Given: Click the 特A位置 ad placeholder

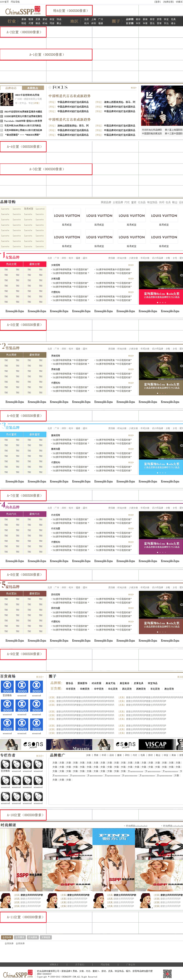Looking at the screenshot, I should coord(69,11).
